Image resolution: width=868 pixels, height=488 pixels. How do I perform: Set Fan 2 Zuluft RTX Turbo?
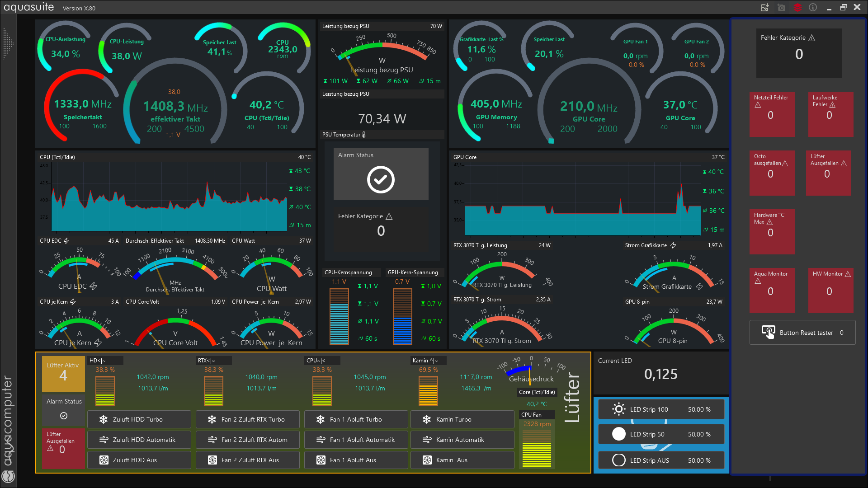coord(247,419)
